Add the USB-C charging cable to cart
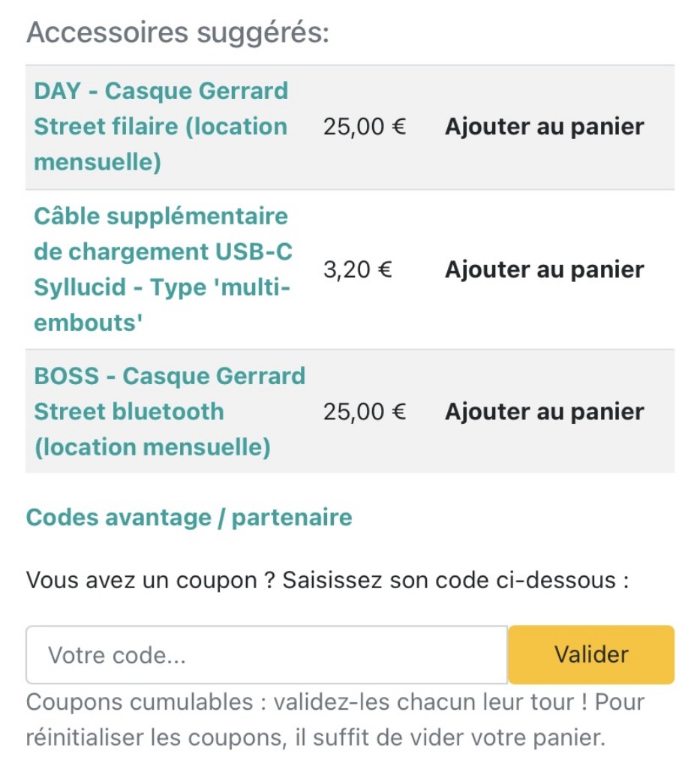Image resolution: width=700 pixels, height=775 pixels. point(544,269)
